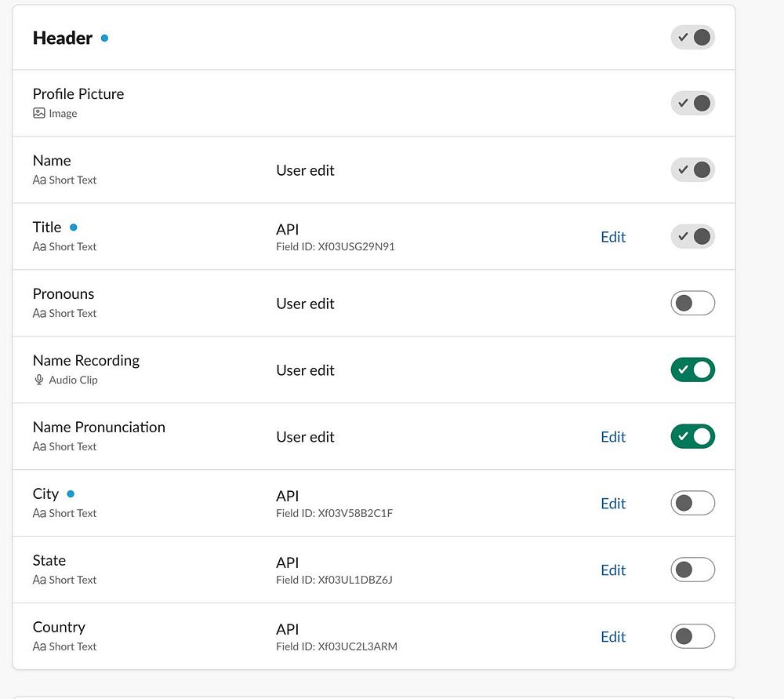
Task: Enable the City field toggle
Action: point(692,504)
